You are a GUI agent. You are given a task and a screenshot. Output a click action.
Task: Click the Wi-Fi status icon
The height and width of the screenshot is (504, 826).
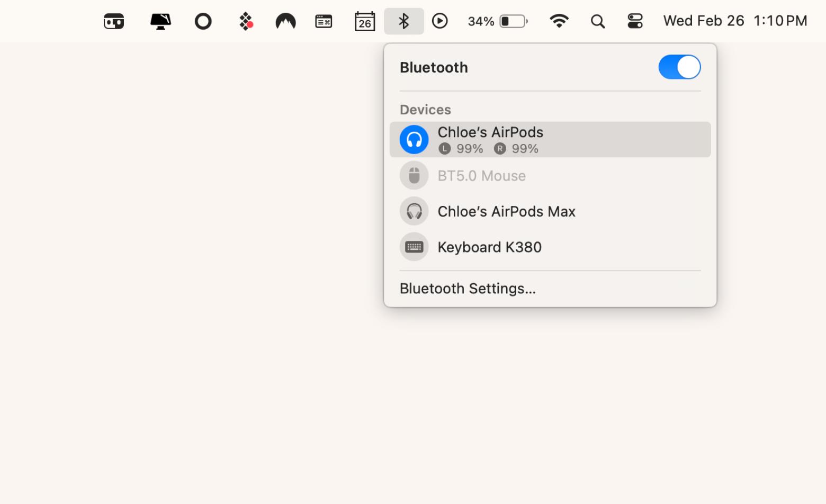click(559, 21)
